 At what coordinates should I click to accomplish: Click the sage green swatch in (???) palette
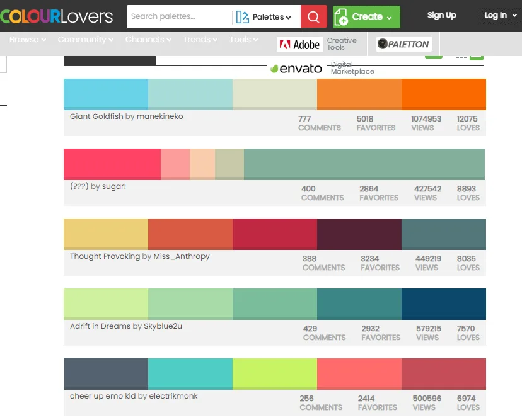tap(364, 164)
